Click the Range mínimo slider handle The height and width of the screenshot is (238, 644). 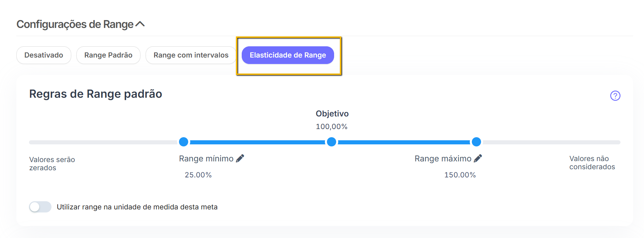pos(183,142)
